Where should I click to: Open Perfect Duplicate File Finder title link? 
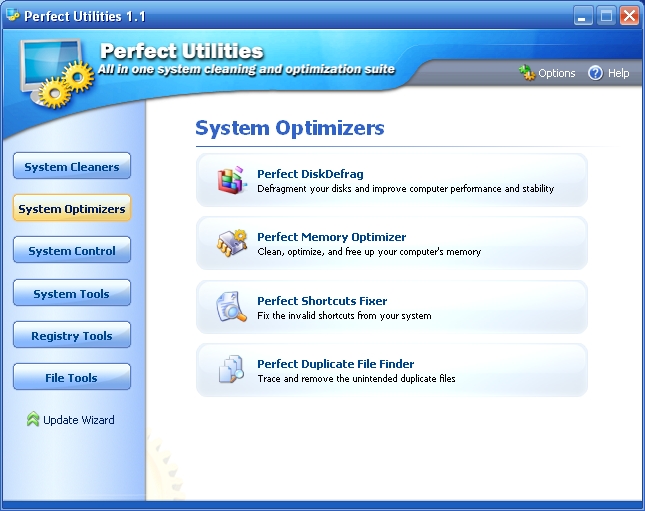(335, 364)
